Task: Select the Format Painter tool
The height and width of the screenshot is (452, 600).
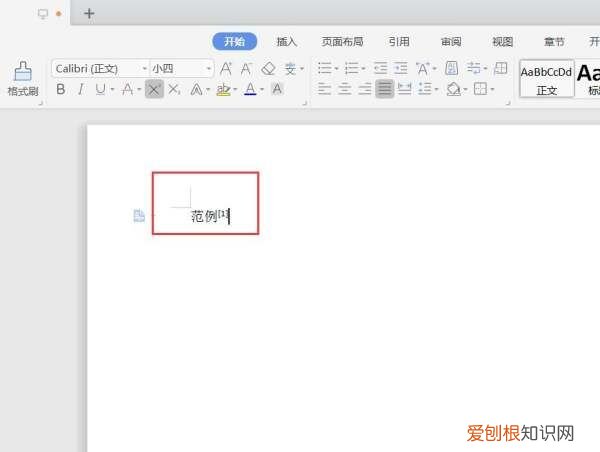Action: pos(23,79)
